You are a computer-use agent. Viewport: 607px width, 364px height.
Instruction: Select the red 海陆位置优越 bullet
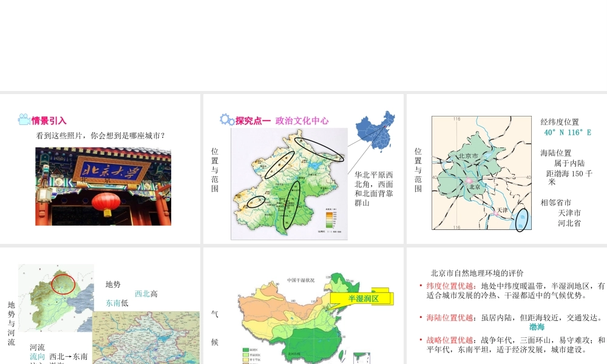[450, 318]
